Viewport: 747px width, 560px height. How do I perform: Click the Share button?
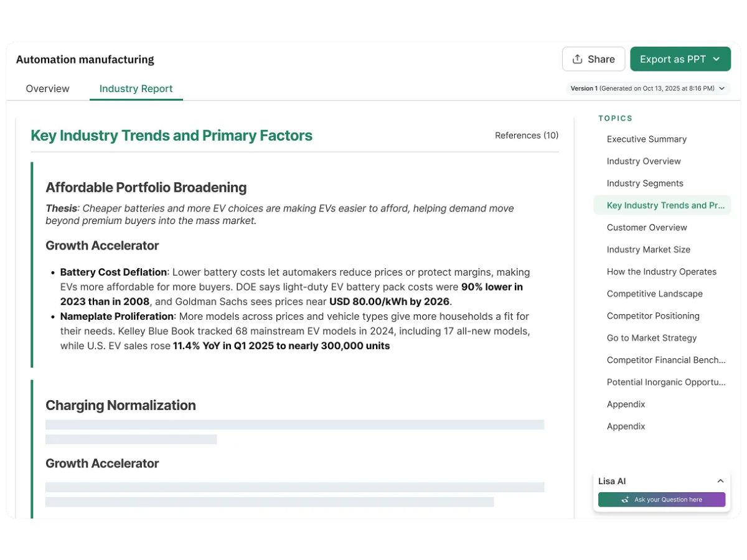tap(593, 59)
